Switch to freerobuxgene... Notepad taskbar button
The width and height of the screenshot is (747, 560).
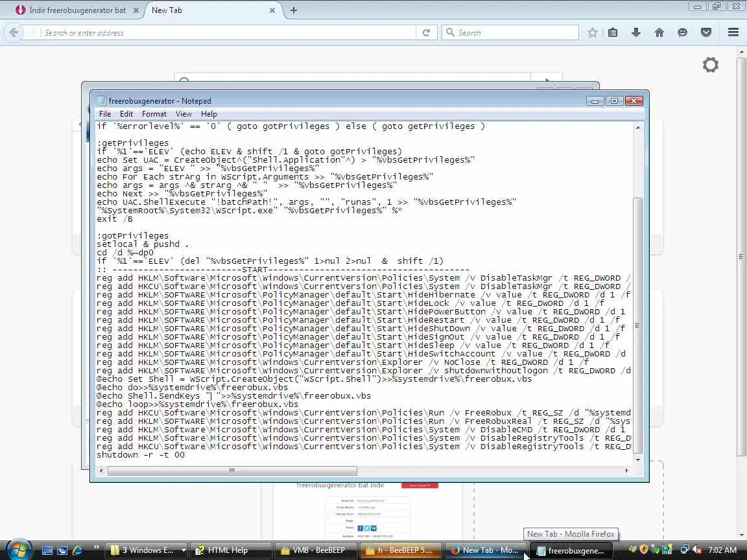click(x=571, y=550)
